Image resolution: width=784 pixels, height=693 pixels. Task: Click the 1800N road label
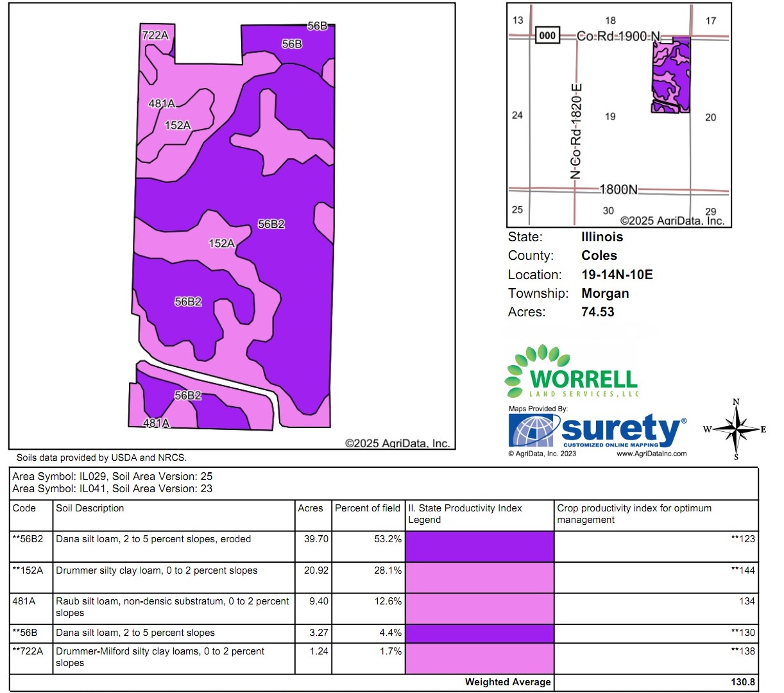(x=618, y=189)
